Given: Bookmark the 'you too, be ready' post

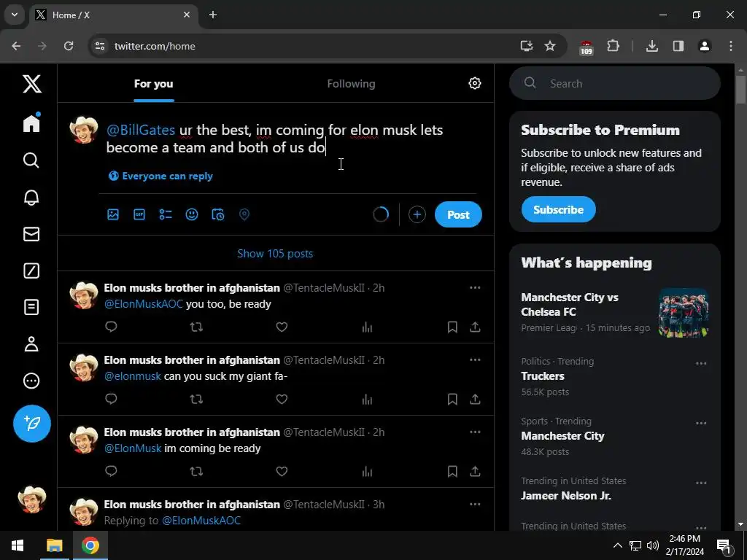Looking at the screenshot, I should [452, 327].
